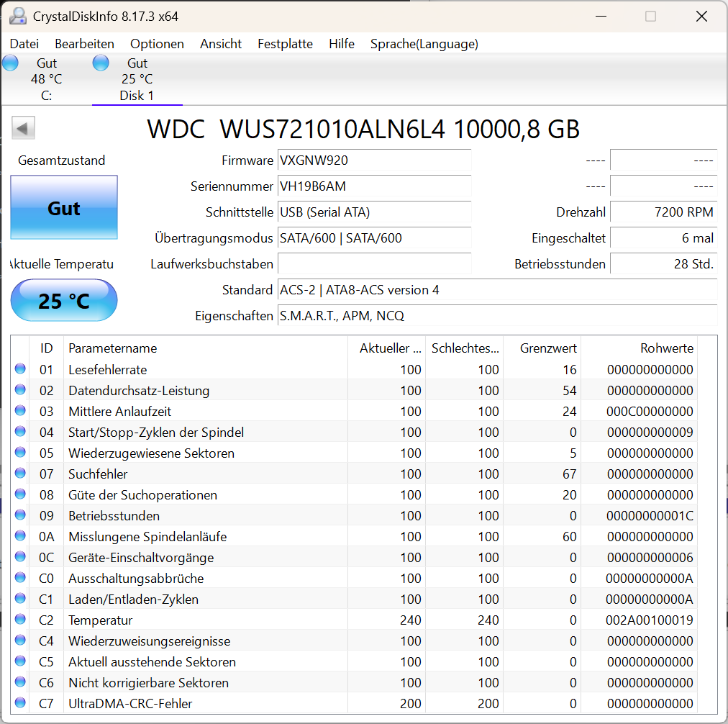
Task: Click the Übertragungsmodus field SATA/600
Action: (374, 238)
